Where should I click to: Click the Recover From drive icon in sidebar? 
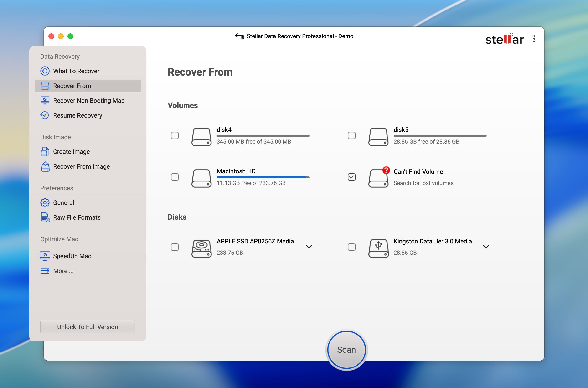(45, 86)
